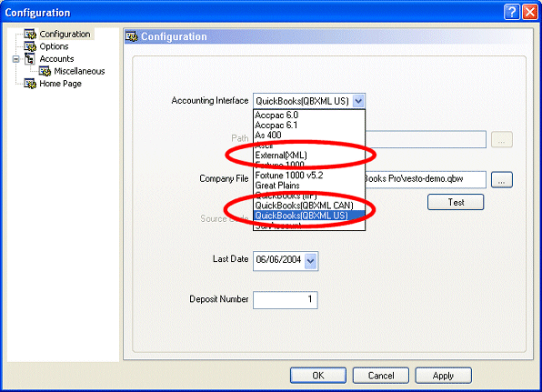Click the Apply button
This screenshot has width=542, height=392.
443,376
